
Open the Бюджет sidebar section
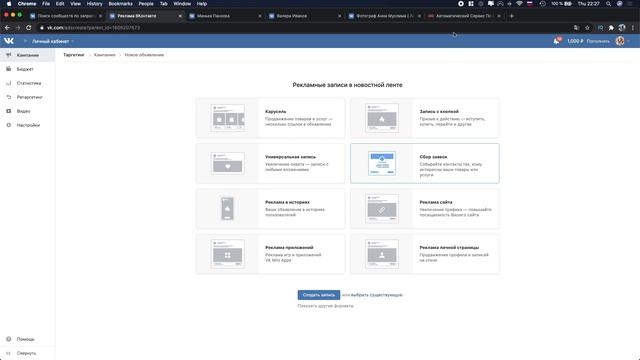point(27,69)
